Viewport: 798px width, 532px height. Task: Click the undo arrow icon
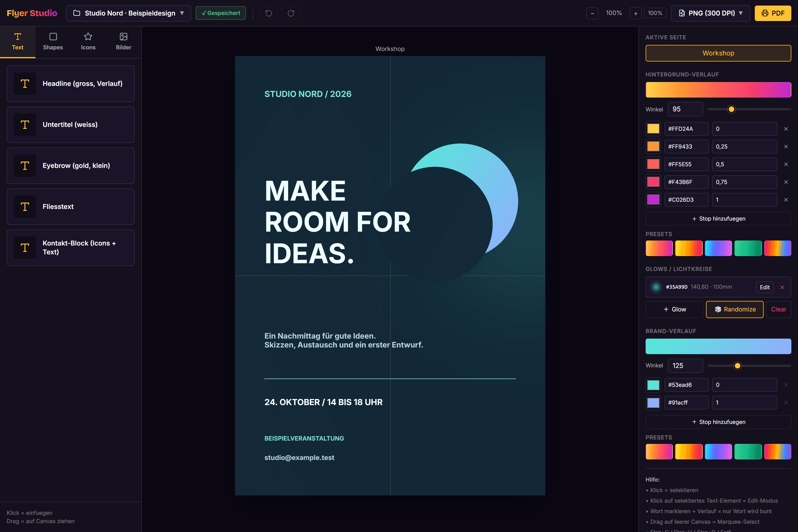click(x=268, y=13)
